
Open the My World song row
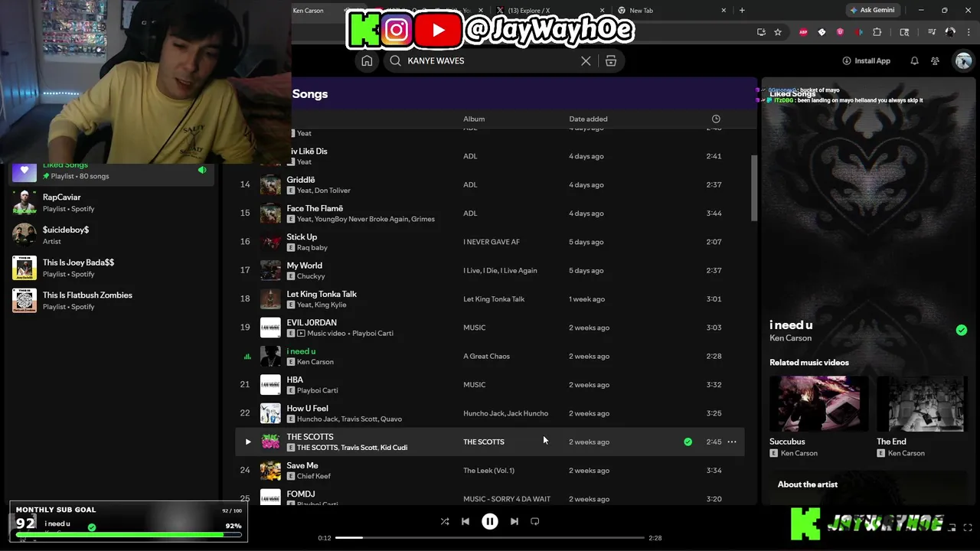[x=490, y=270]
